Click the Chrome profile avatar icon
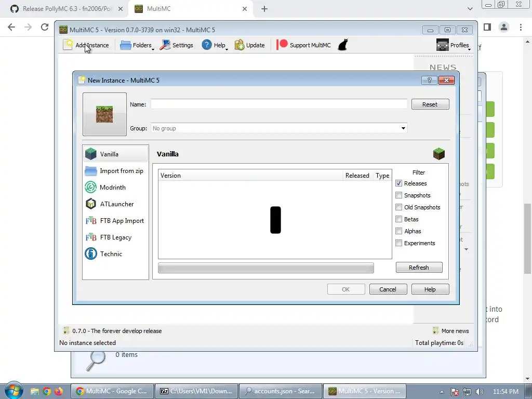Screen dimensions: 532x399 click(x=504, y=27)
